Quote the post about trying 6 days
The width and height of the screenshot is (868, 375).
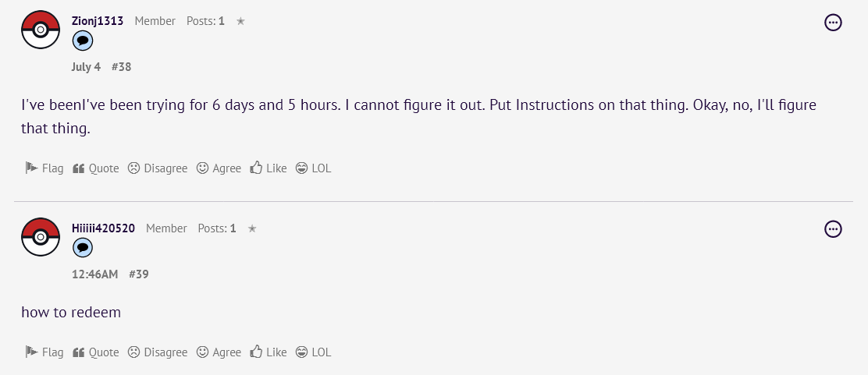click(x=96, y=168)
